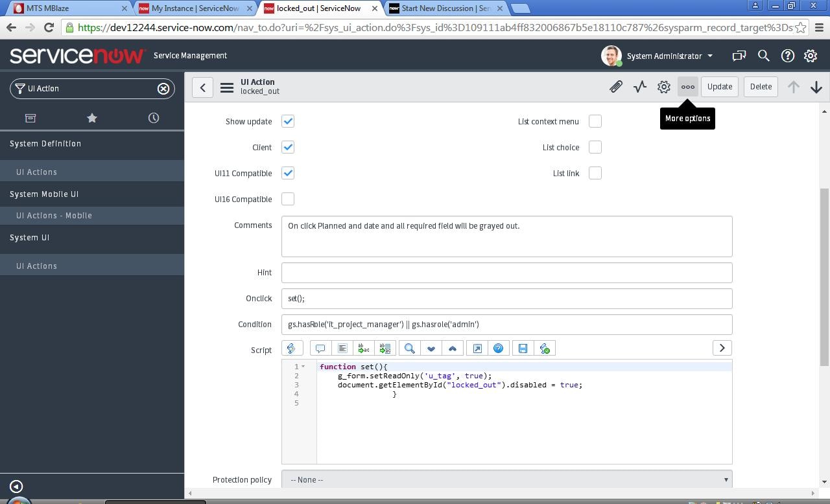Open UI Actions - Mobile module
This screenshot has height=504, width=830.
(x=92, y=216)
